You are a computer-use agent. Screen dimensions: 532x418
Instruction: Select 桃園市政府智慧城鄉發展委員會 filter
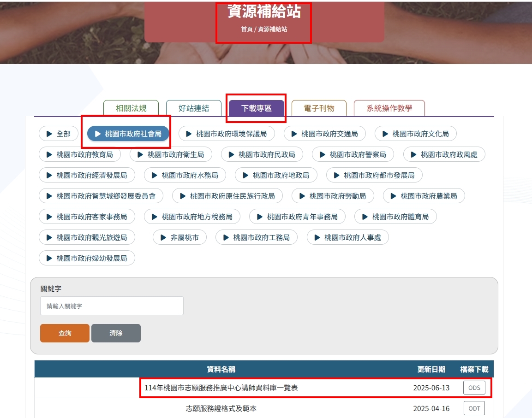(x=101, y=196)
